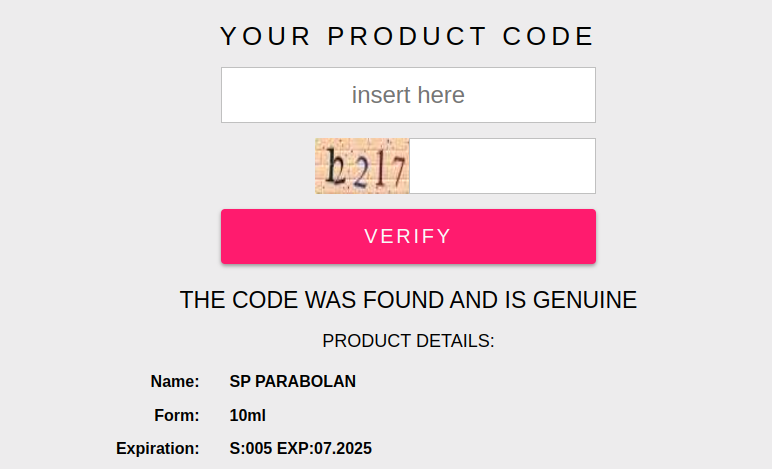Image resolution: width=772 pixels, height=469 pixels.
Task: Select the SP PARABOLAN product name
Action: [292, 381]
